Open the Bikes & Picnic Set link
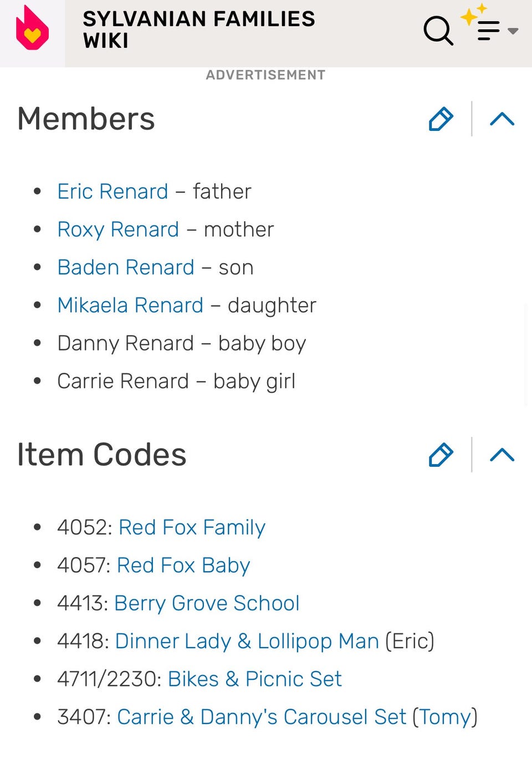This screenshot has width=532, height=758. [x=254, y=679]
